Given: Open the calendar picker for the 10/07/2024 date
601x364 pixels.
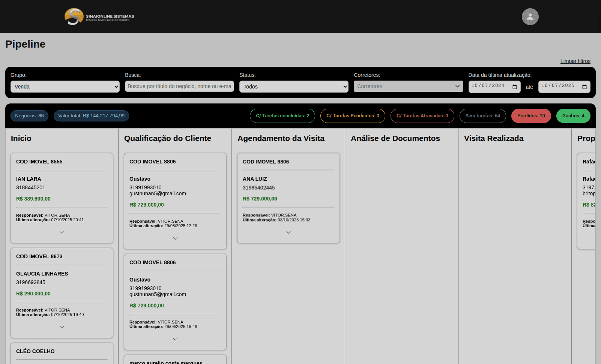Looking at the screenshot, I should 514,87.
